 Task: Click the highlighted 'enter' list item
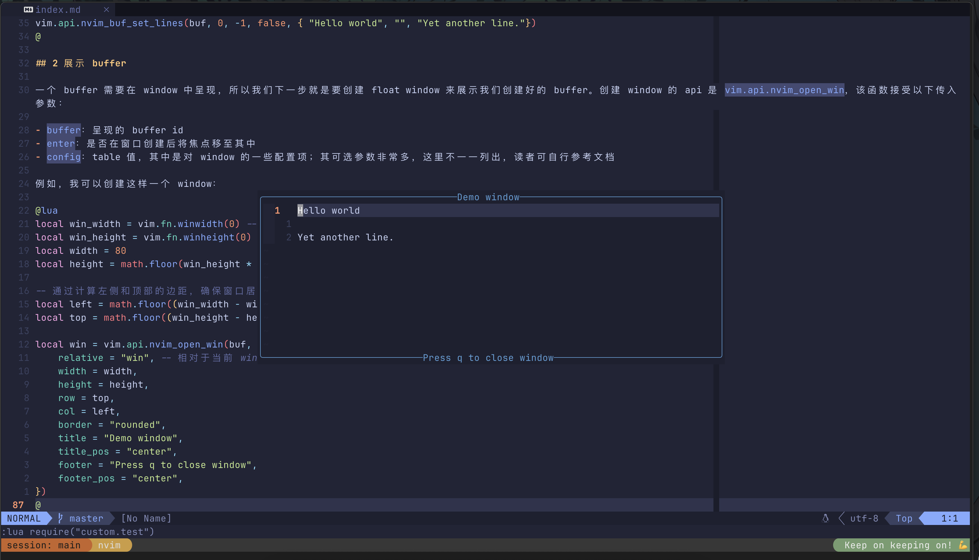[x=61, y=144]
